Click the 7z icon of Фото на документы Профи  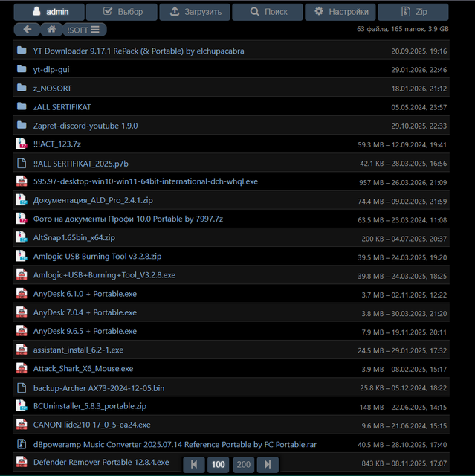click(x=22, y=219)
